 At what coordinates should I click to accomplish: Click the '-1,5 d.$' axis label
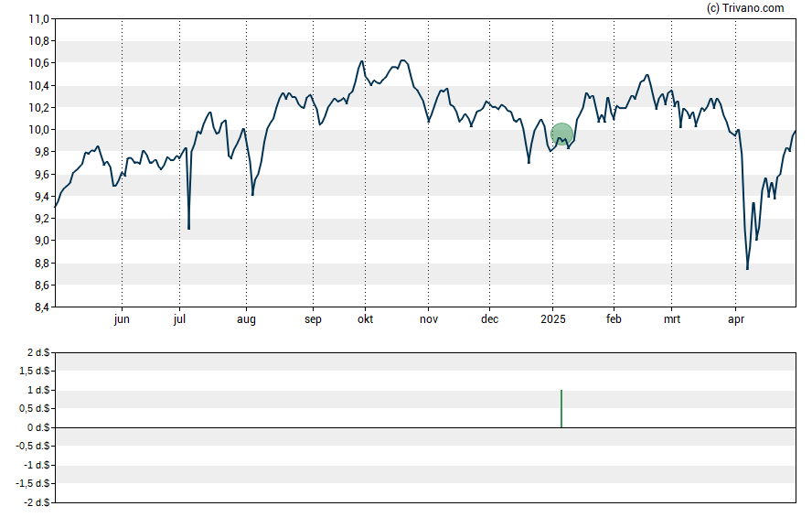pos(33,483)
